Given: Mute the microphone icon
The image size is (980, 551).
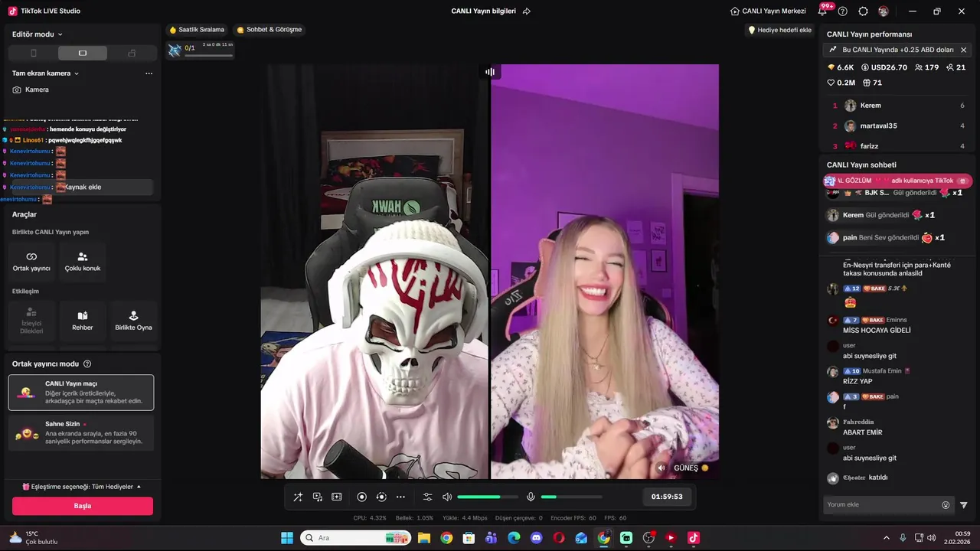Looking at the screenshot, I should click(531, 497).
